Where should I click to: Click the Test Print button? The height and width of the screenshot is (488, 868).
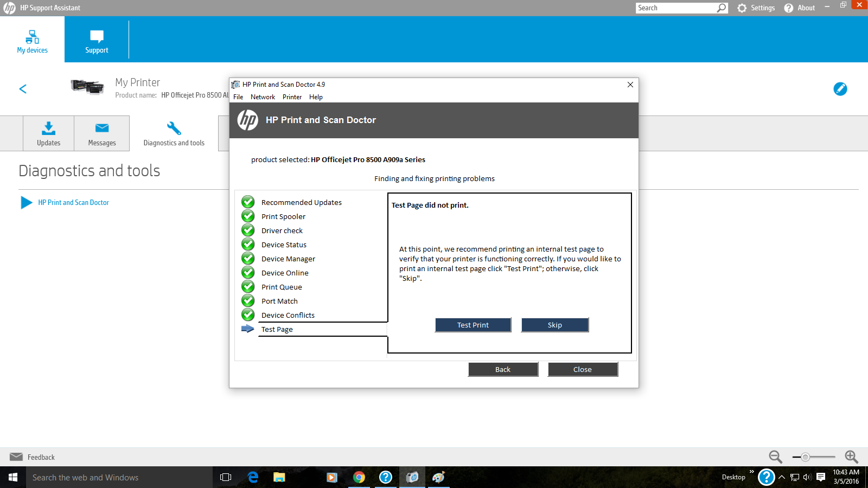pos(473,325)
